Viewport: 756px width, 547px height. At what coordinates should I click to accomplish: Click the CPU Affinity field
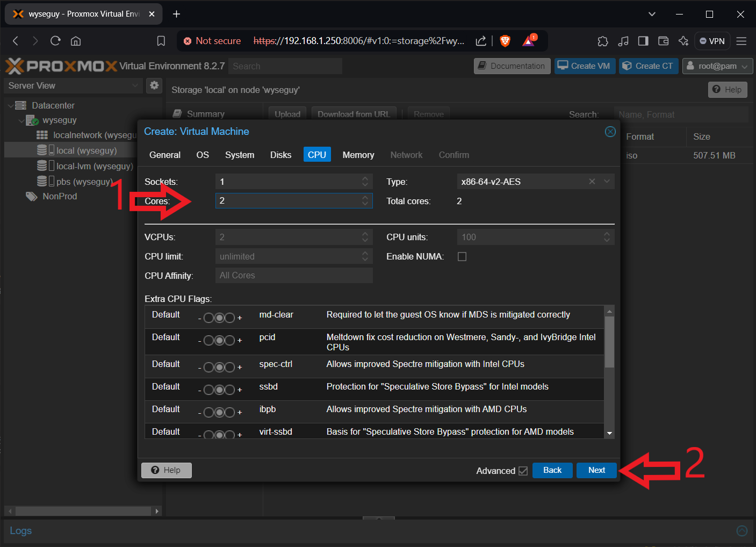[294, 276]
